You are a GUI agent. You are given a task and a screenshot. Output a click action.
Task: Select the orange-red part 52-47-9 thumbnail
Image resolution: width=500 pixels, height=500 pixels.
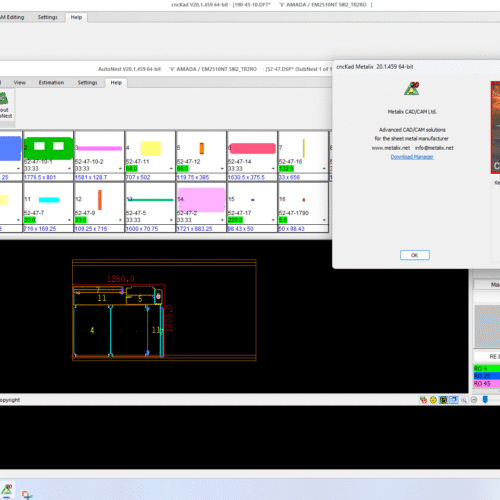(x=100, y=200)
